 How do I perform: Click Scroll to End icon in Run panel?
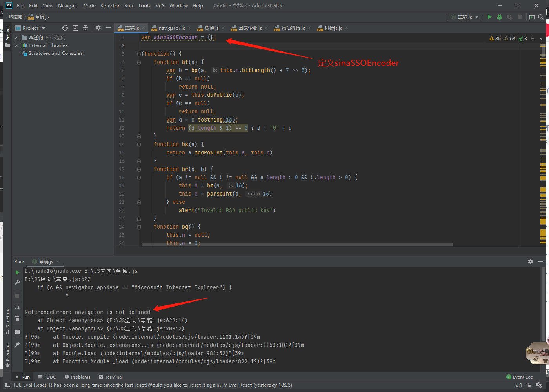pyautogui.click(x=17, y=308)
